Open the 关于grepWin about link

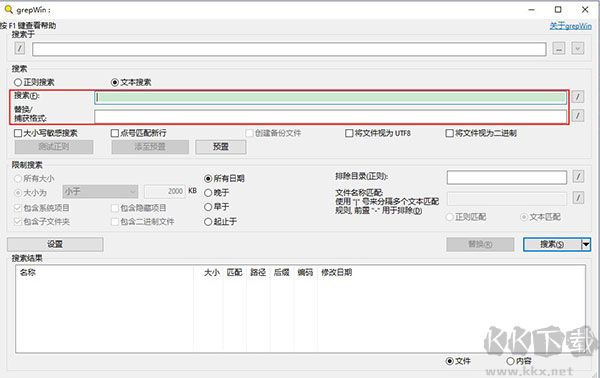571,26
